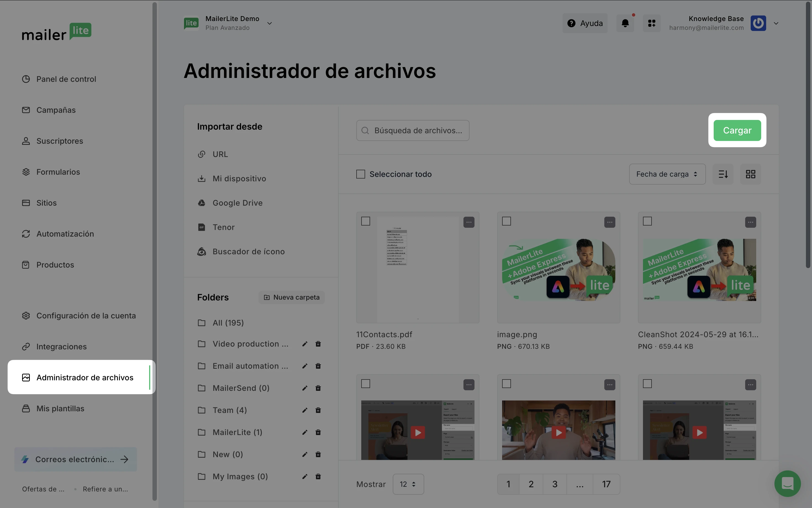This screenshot has width=812, height=508.
Task: Click the mailer lite logo
Action: (x=57, y=32)
